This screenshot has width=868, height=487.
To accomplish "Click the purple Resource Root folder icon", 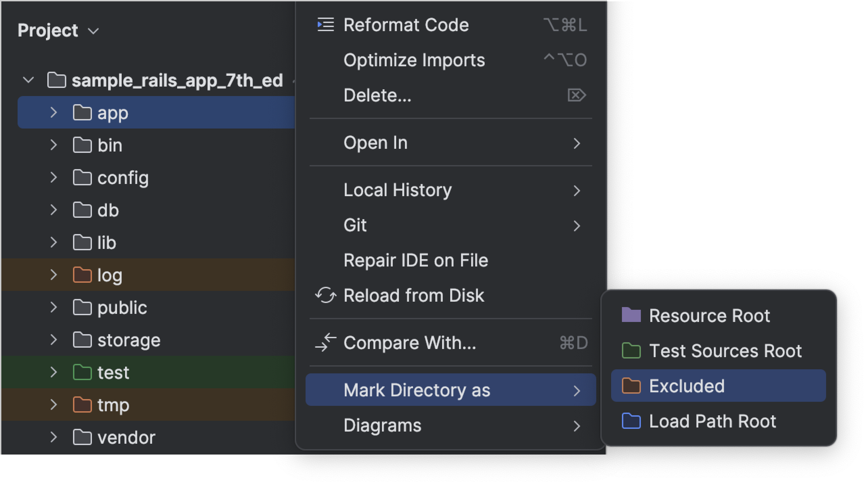I will (x=631, y=315).
